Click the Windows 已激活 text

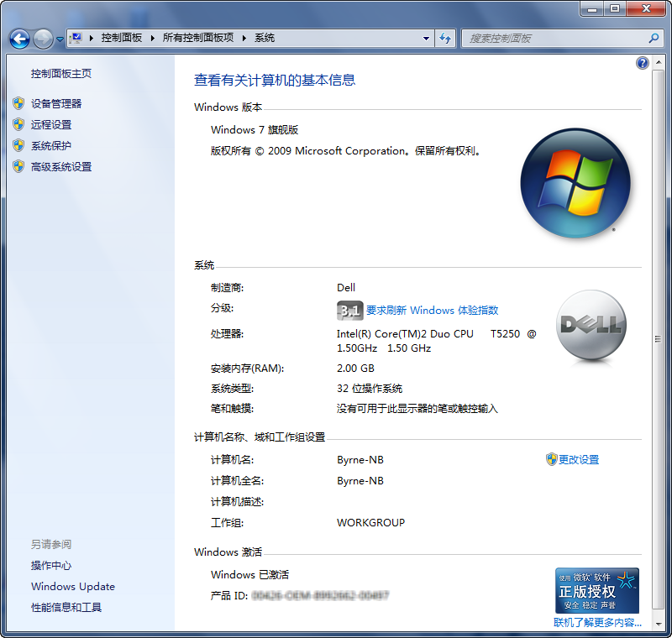[249, 574]
